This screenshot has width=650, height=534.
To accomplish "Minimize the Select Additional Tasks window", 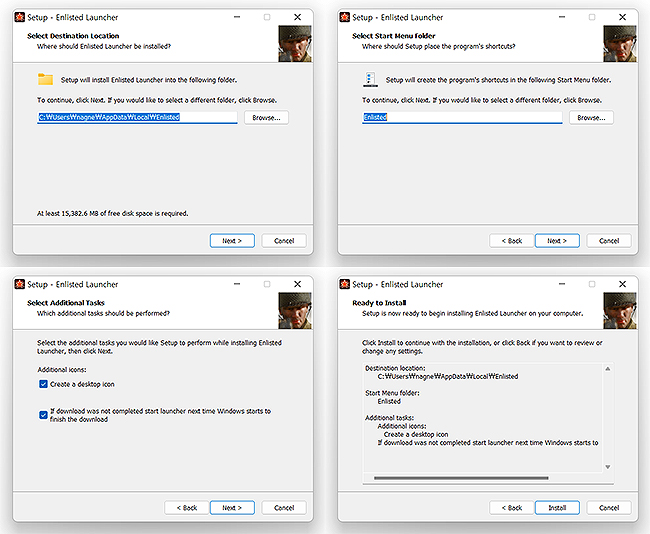I will [x=237, y=284].
